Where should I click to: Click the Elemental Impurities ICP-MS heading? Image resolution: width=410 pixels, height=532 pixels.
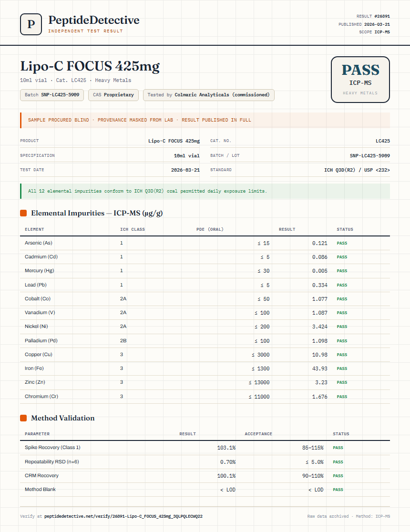[x=97, y=213]
